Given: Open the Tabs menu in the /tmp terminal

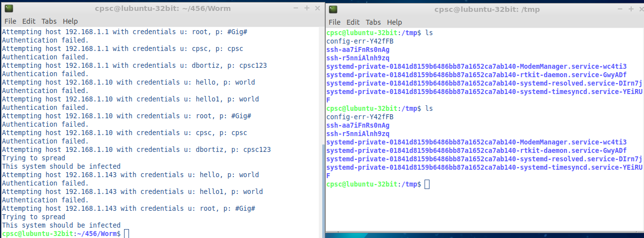Looking at the screenshot, I should point(373,22).
